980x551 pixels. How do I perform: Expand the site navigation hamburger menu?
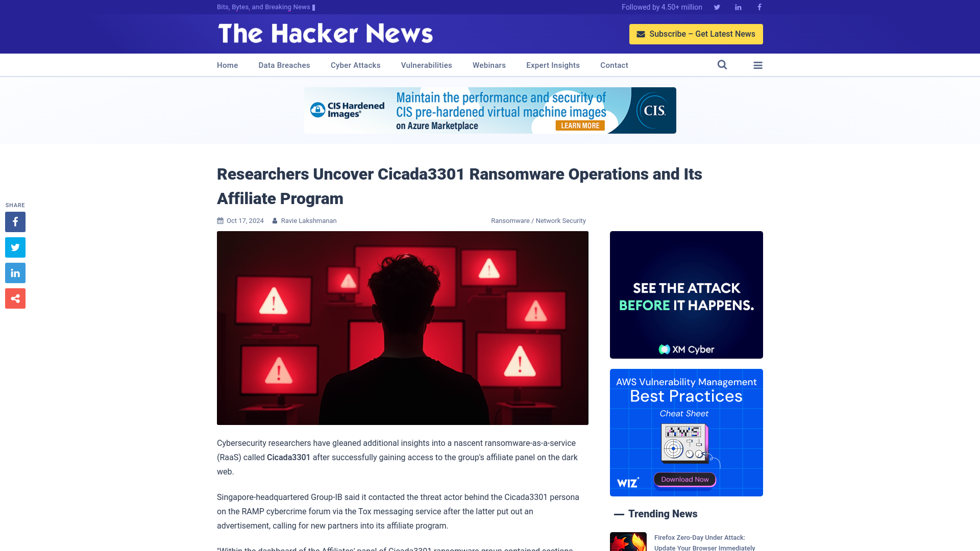[x=758, y=65]
